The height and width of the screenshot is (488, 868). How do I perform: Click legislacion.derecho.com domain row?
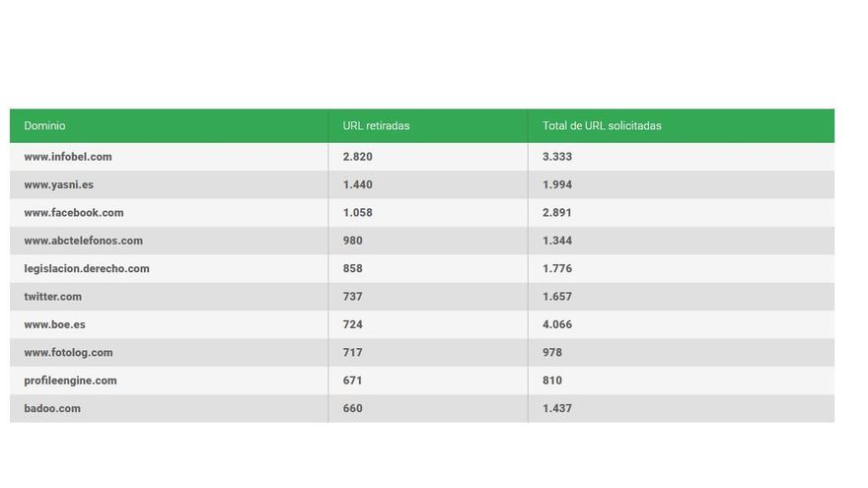(87, 268)
